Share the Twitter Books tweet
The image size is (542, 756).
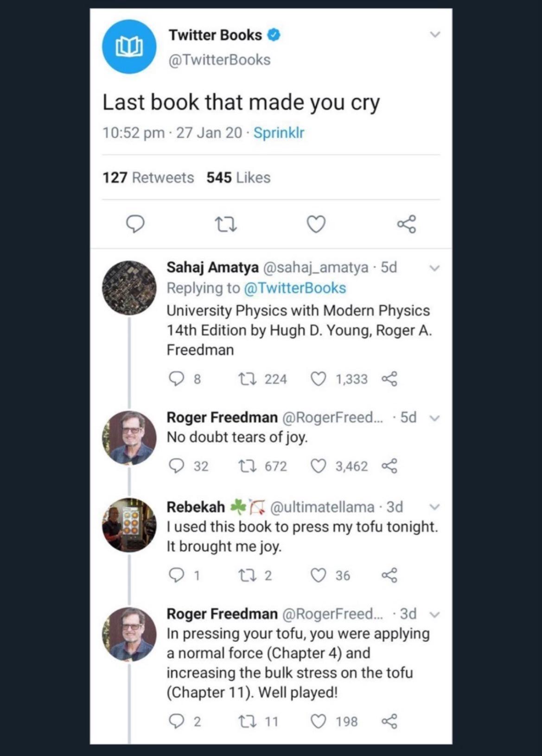coord(406,224)
